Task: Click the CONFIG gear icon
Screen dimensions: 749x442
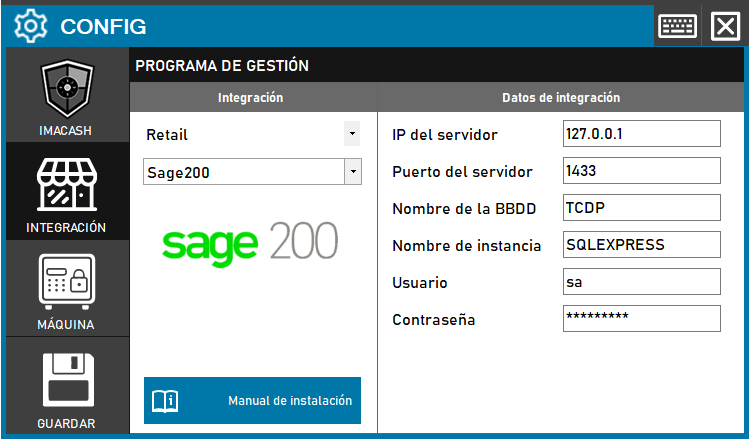Action: [x=30, y=26]
